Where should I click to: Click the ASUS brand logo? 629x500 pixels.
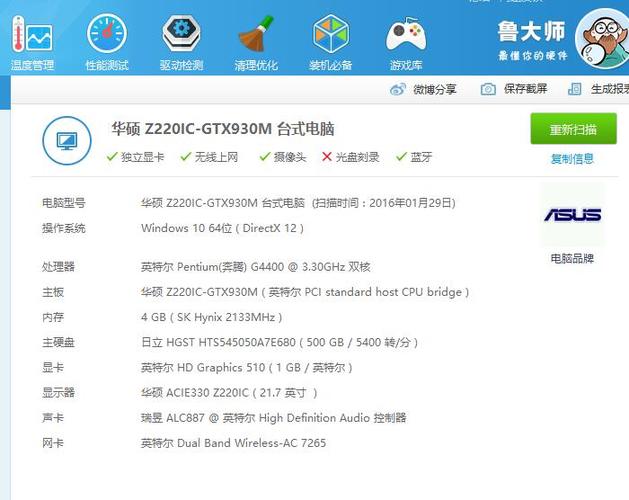pyautogui.click(x=572, y=215)
